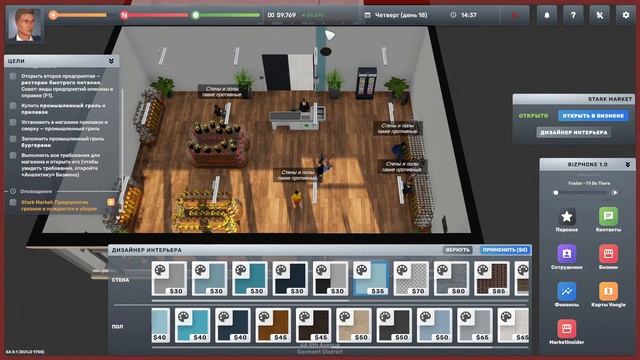This screenshot has height=360, width=640.
Task: Click the orange icon beside Stark Market notification
Action: point(111,202)
